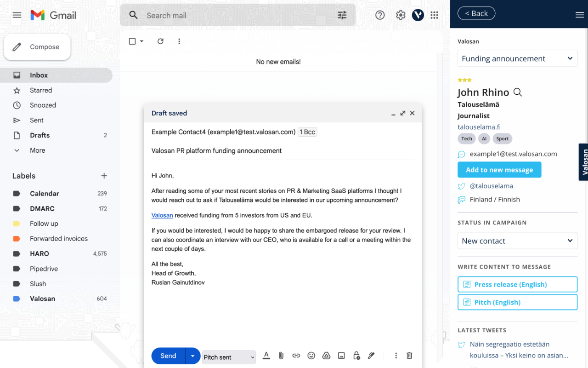The width and height of the screenshot is (588, 368).
Task: Open the talouselama.fi link
Action: (479, 127)
